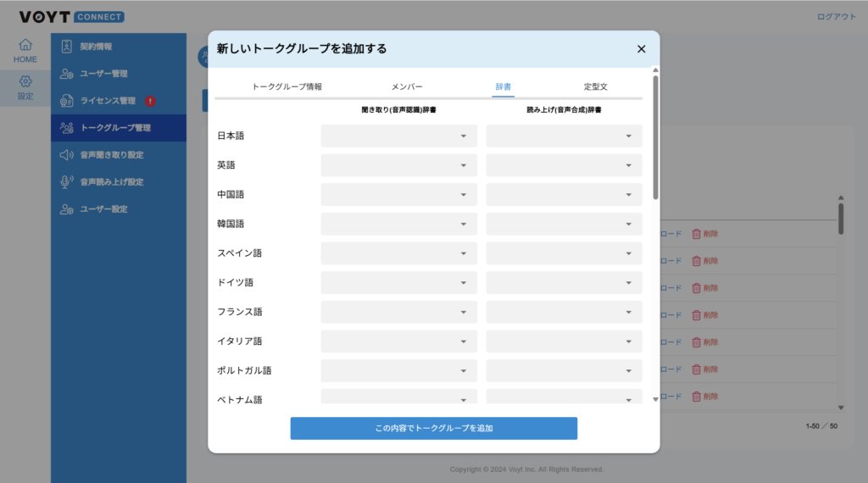Close the new talk group dialog
The width and height of the screenshot is (868, 483).
(x=641, y=49)
